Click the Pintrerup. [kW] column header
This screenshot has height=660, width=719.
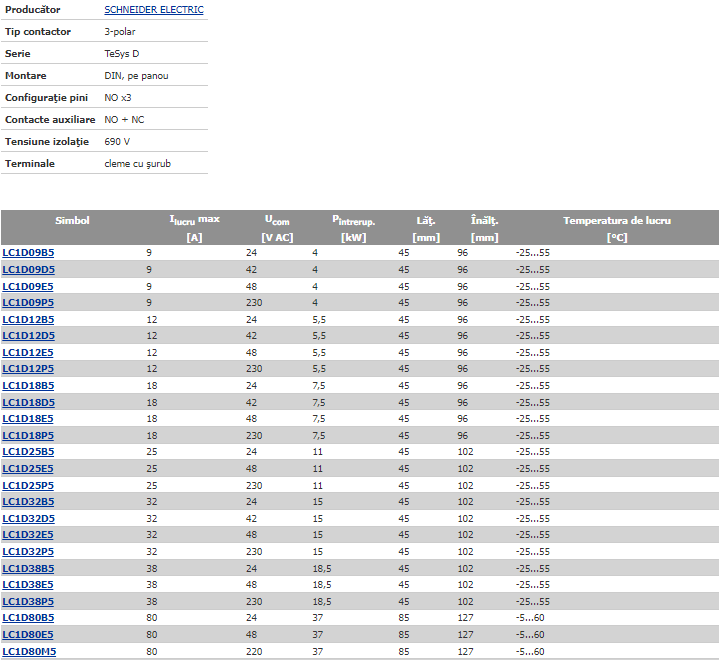[354, 228]
